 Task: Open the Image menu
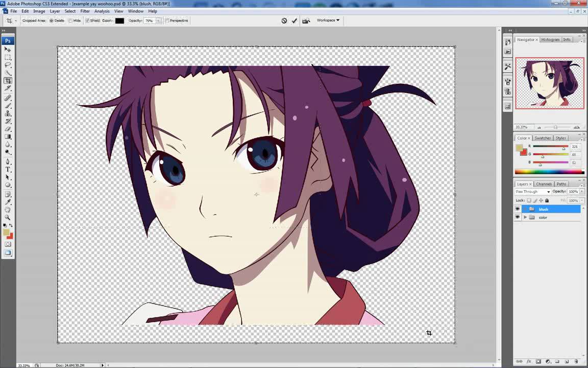[x=39, y=11]
